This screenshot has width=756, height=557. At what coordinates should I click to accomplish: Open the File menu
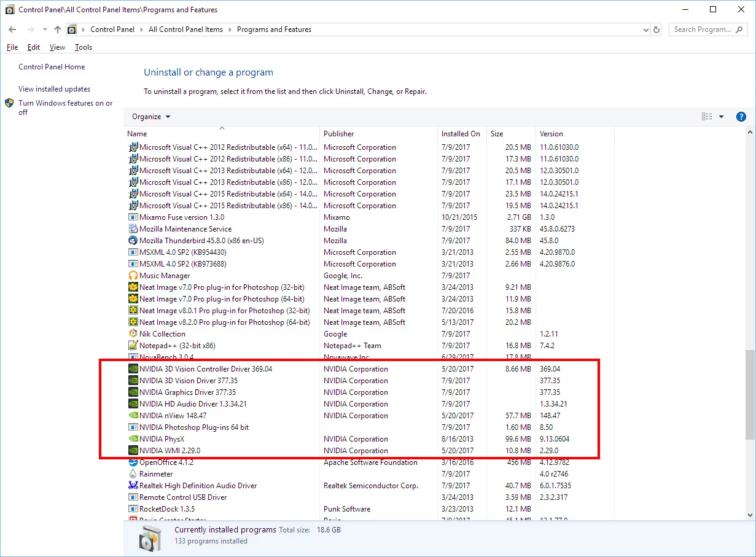pos(12,47)
